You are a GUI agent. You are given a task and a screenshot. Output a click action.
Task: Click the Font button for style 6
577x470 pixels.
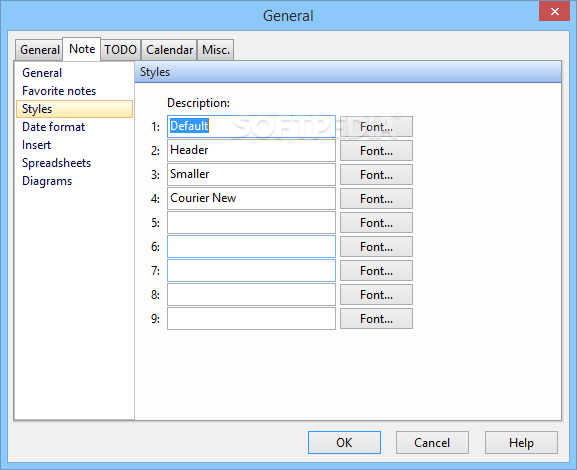click(x=376, y=247)
